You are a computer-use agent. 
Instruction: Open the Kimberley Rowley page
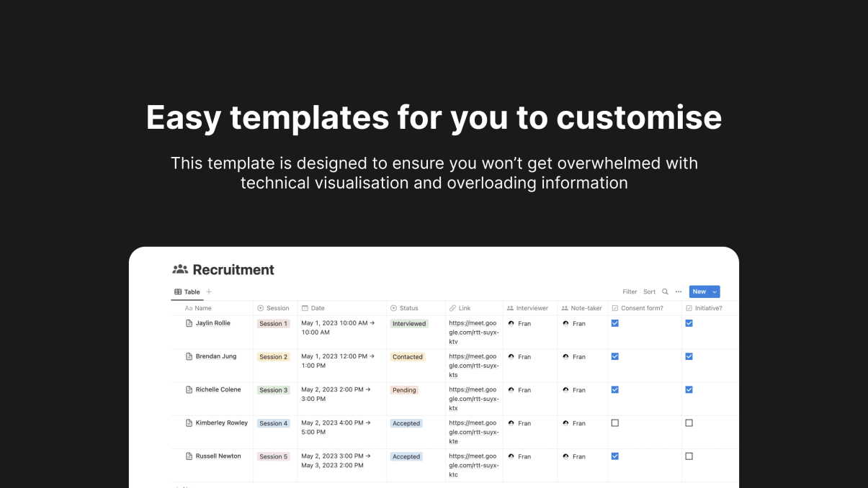221,423
